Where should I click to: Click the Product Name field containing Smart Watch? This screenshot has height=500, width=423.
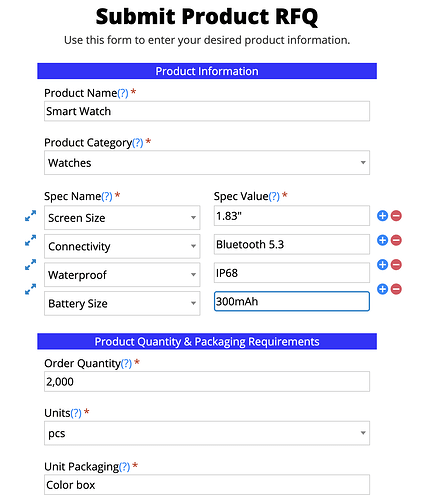tap(207, 111)
